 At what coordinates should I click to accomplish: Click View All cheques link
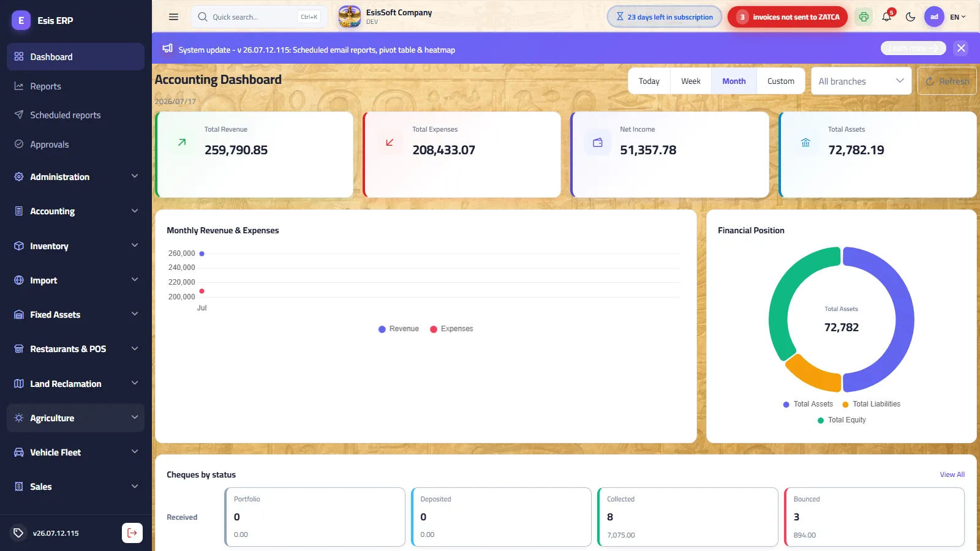[952, 474]
